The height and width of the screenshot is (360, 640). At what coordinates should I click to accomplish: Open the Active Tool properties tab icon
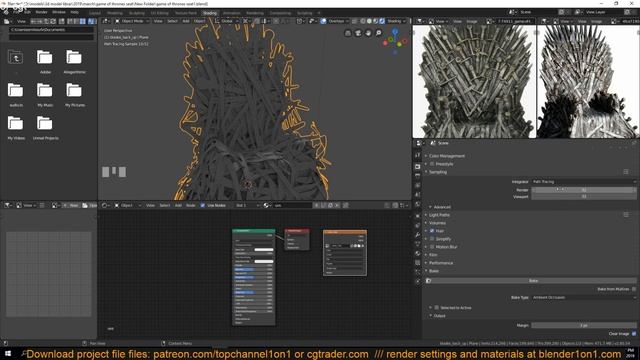tap(418, 155)
